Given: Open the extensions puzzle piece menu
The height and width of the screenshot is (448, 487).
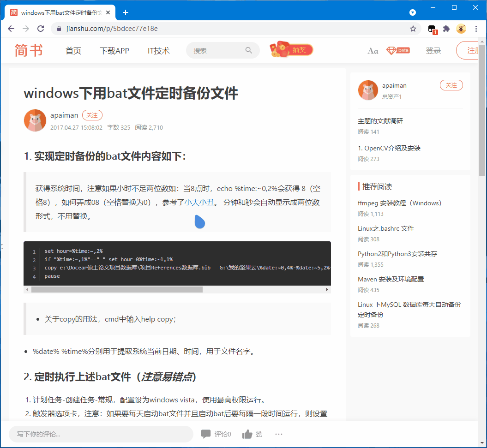Looking at the screenshot, I should coord(446,29).
